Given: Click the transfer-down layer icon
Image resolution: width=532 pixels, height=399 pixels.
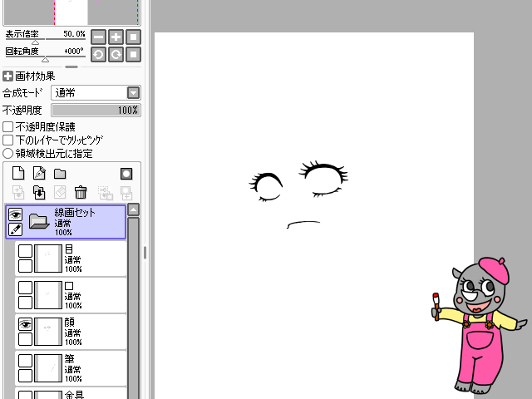Looking at the screenshot, I should click(18, 192).
